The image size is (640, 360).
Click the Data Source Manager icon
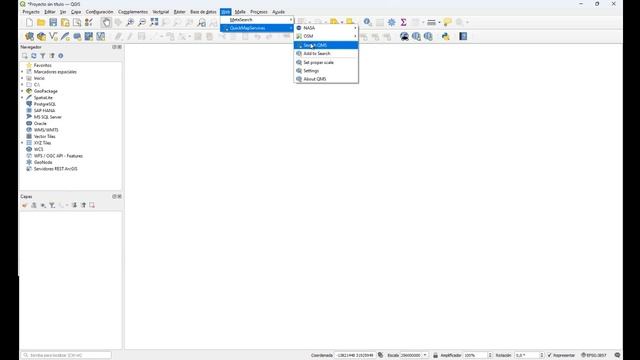29,37
